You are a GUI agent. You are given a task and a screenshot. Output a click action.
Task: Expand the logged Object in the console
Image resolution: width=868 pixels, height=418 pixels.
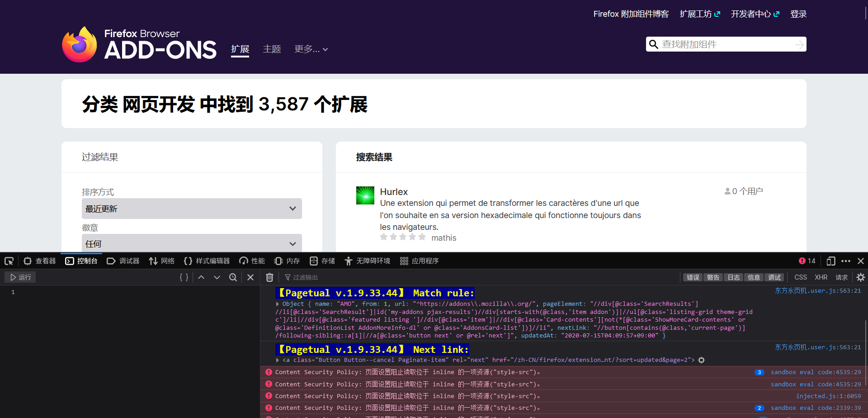(278, 304)
